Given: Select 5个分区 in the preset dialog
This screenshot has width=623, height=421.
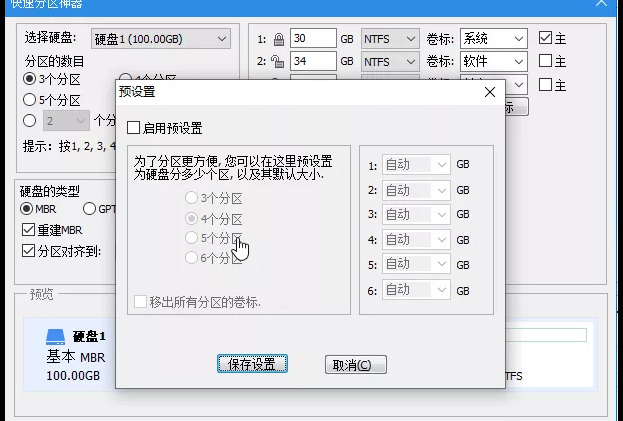Looking at the screenshot, I should click(192, 238).
